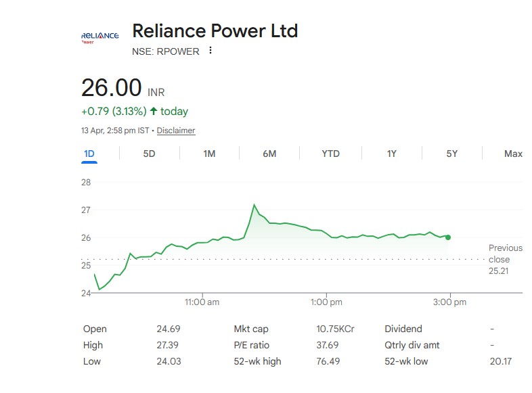Select the Max chart range
532x393 pixels.
coord(513,154)
